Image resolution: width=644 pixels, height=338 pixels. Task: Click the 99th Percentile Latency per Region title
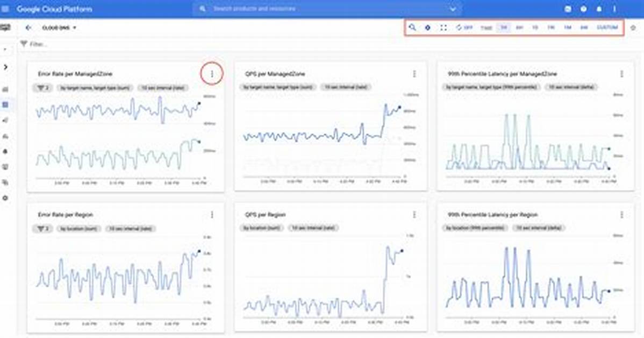[x=492, y=215]
